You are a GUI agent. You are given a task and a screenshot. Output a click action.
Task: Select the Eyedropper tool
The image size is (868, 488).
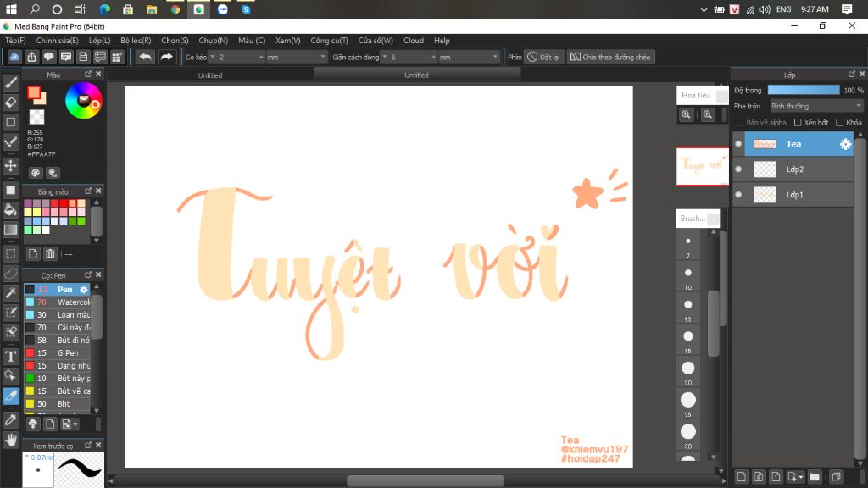(x=10, y=420)
